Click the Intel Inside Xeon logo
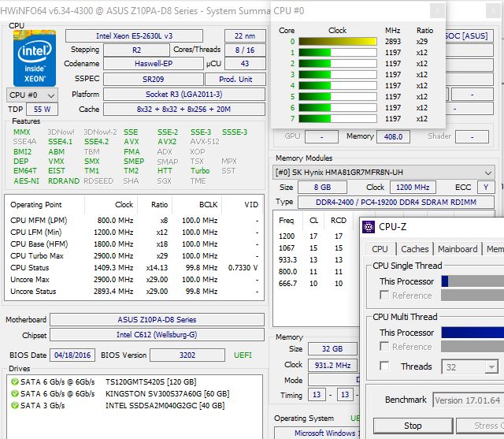Viewport: 504px width, 439px height. tap(35, 58)
